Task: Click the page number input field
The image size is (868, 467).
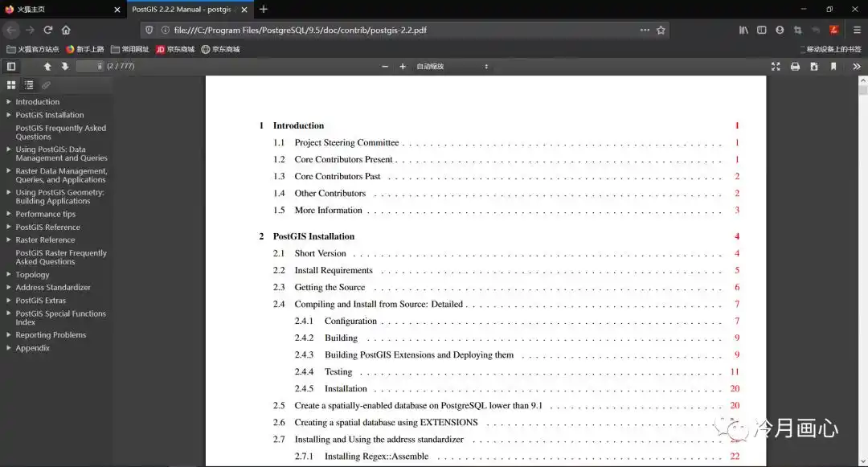Action: coord(90,67)
